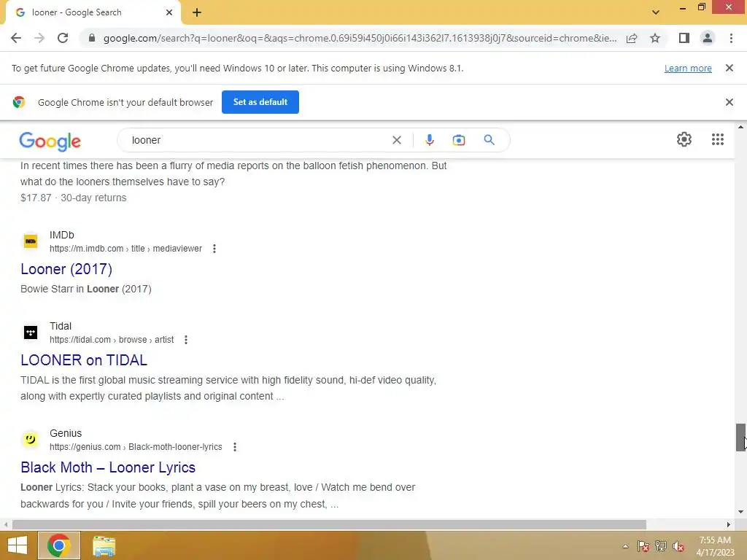This screenshot has height=560, width=747.
Task: Dismiss the Windows 10 update notice
Action: (x=729, y=68)
